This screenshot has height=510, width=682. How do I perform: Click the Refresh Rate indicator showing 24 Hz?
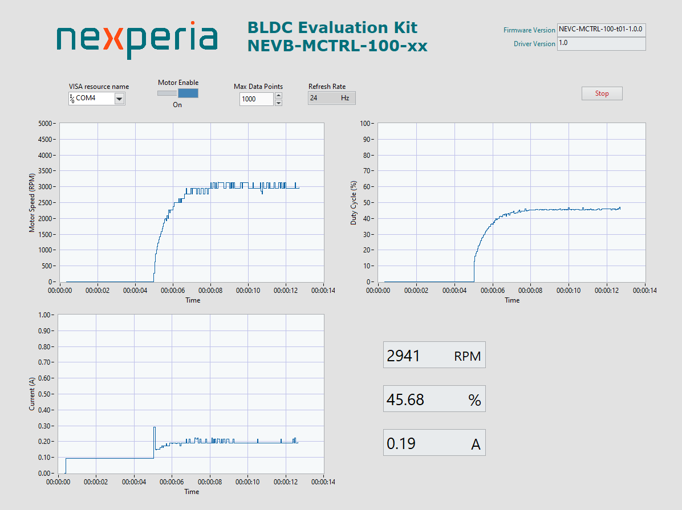click(x=331, y=98)
